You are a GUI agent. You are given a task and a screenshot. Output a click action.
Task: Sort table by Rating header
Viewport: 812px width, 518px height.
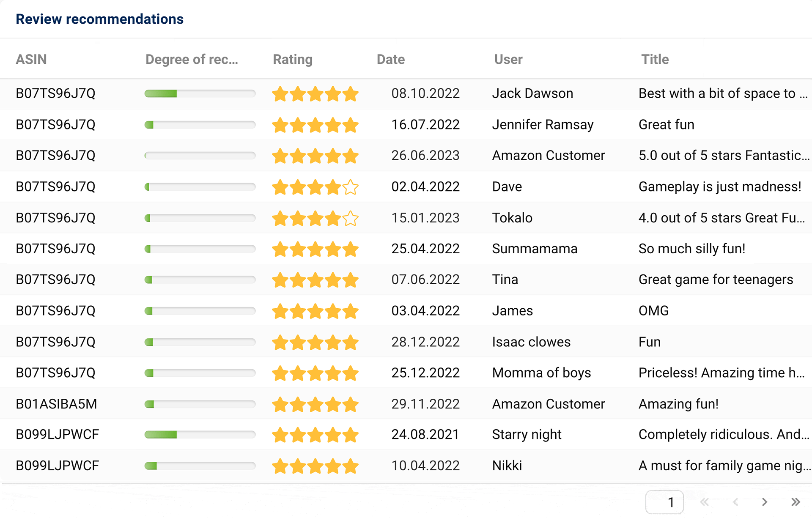(293, 59)
